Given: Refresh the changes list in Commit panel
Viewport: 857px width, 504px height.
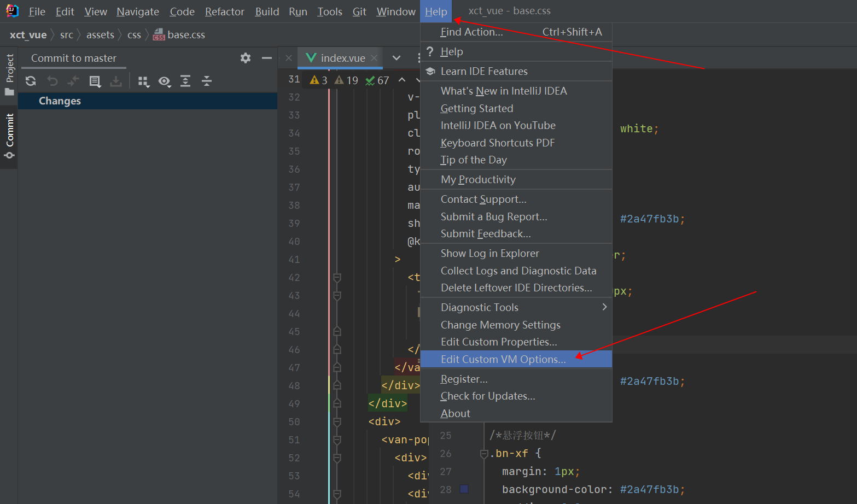Looking at the screenshot, I should 31,81.
